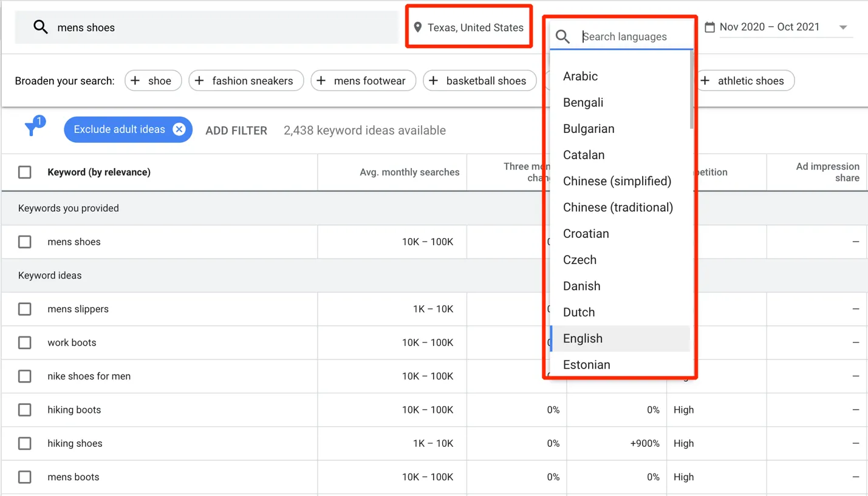
Task: Add 'basketball shoes' to broaden search
Action: pos(479,81)
